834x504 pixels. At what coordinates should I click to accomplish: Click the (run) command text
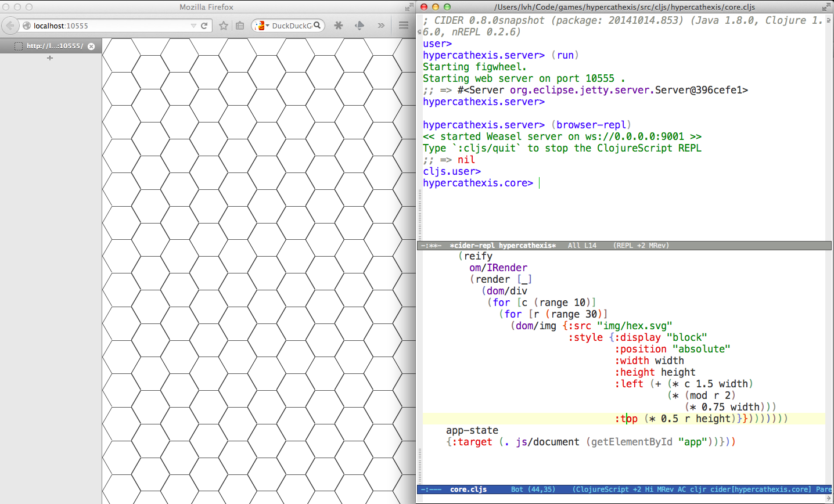[x=565, y=55]
